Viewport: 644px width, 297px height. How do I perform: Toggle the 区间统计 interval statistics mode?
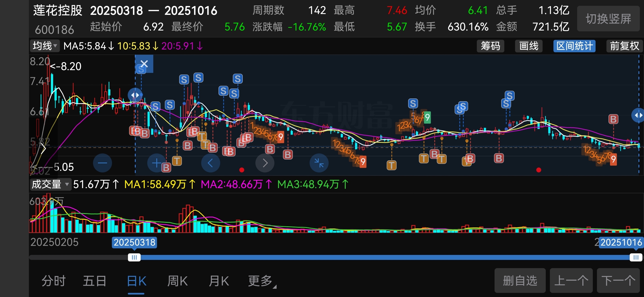tap(574, 46)
